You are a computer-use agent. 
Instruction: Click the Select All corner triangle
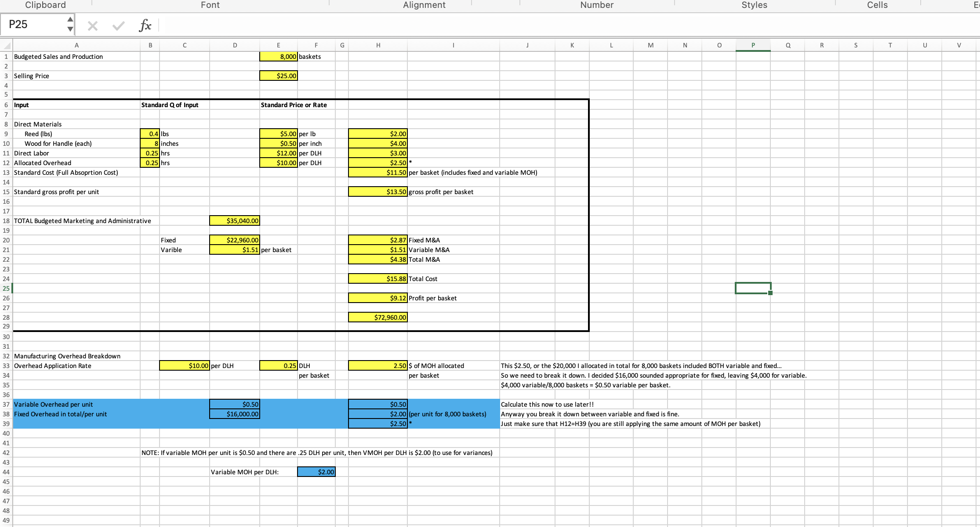6,45
